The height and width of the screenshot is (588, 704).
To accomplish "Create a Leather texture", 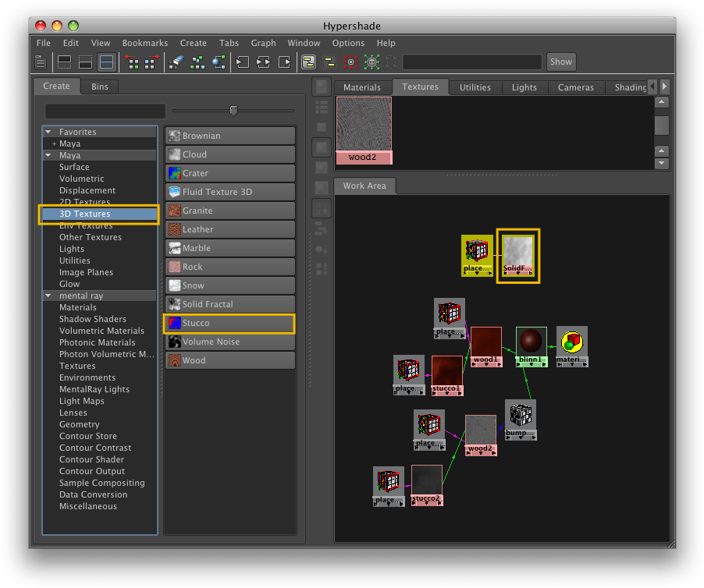I will point(230,229).
